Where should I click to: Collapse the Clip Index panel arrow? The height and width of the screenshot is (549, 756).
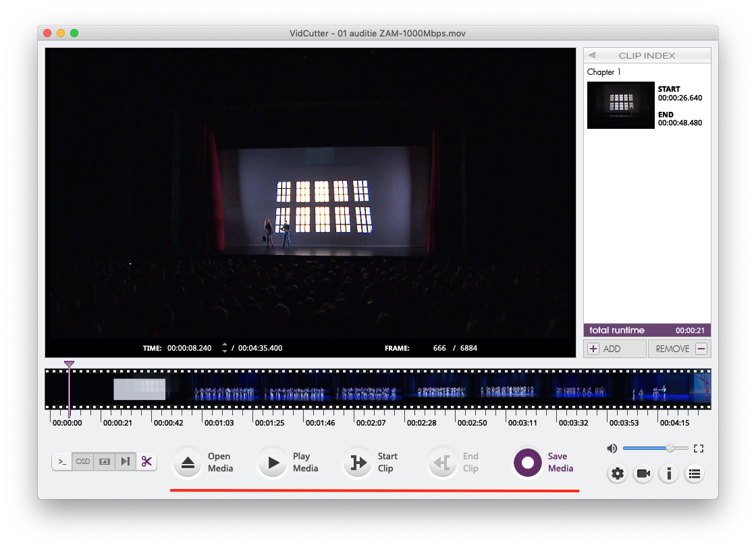point(592,56)
